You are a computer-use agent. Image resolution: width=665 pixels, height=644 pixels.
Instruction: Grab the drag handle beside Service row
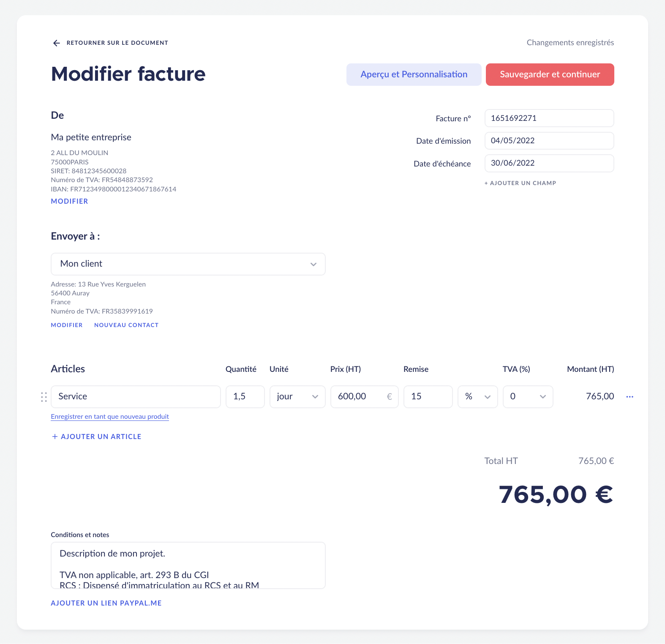click(x=44, y=397)
